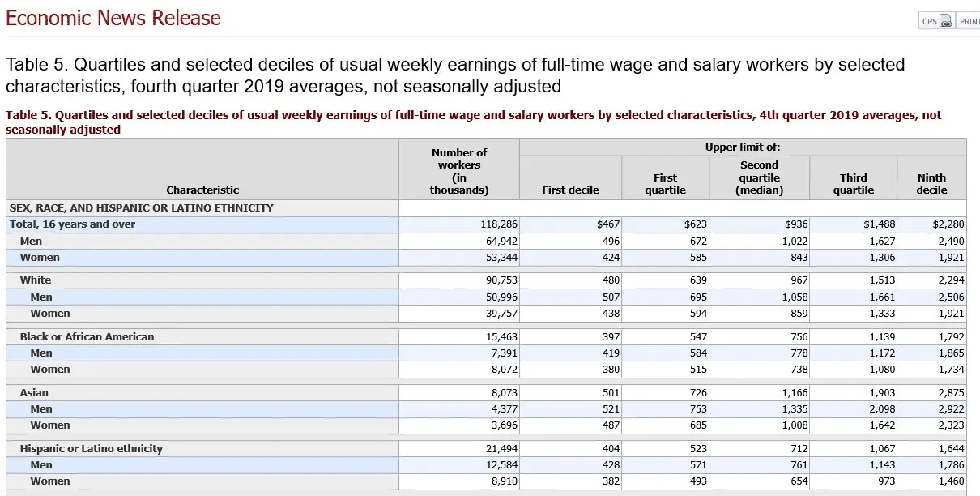Viewport: 980px width, 496px height.
Task: Select the Black or African American row label
Action: coord(87,336)
